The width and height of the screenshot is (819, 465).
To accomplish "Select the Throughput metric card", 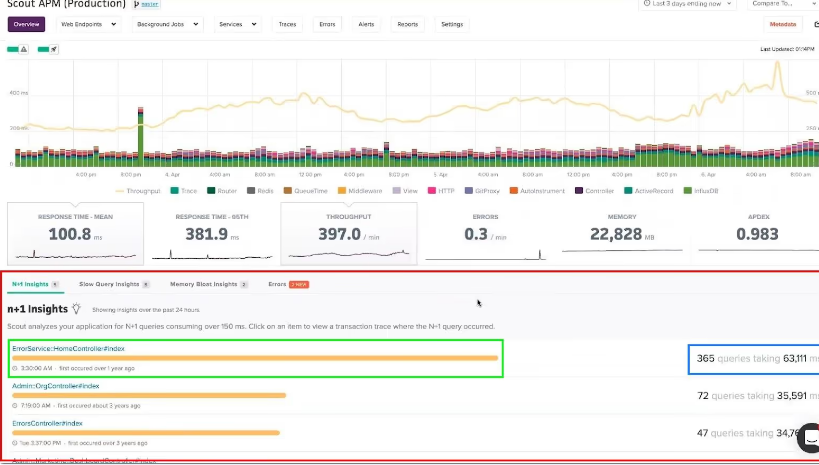I will click(x=349, y=234).
